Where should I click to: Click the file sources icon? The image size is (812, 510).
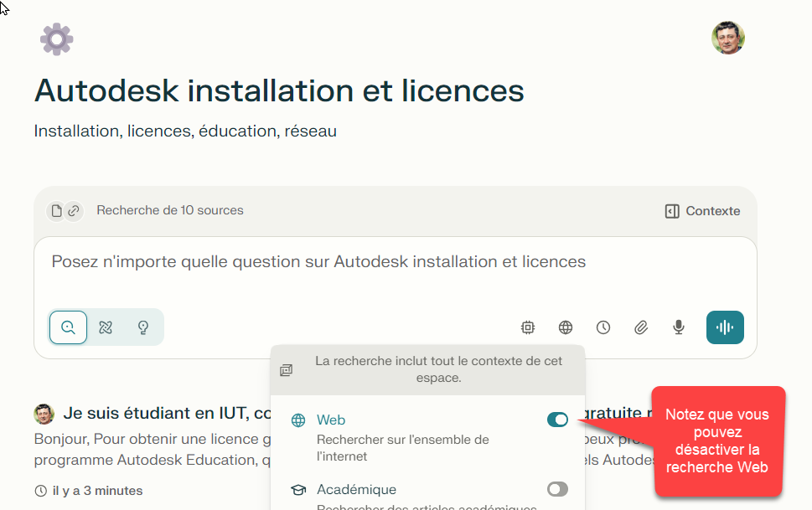click(x=56, y=211)
